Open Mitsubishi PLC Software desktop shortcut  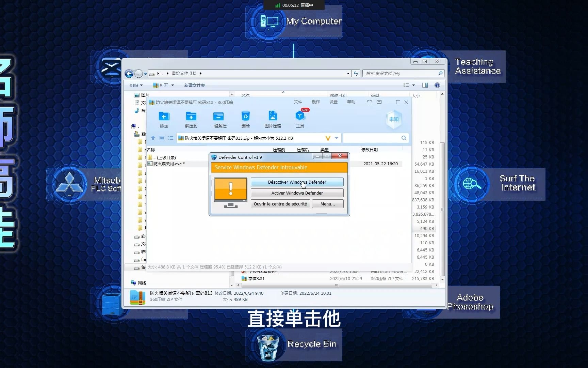[x=84, y=184]
